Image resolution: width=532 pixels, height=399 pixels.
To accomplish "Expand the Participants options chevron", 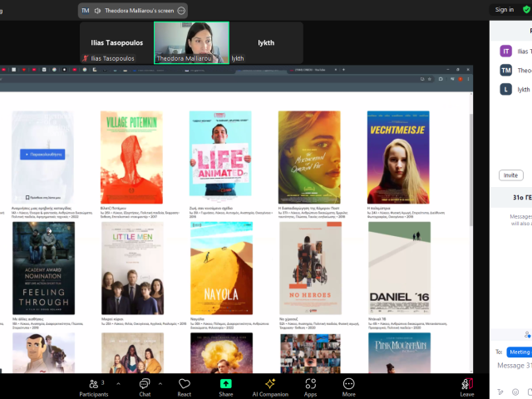I will tap(118, 384).
